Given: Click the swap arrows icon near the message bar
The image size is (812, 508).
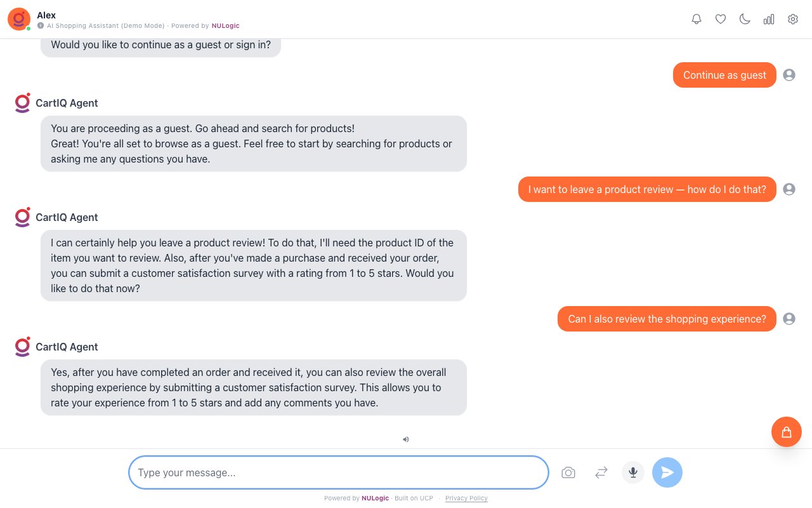Looking at the screenshot, I should 601,472.
